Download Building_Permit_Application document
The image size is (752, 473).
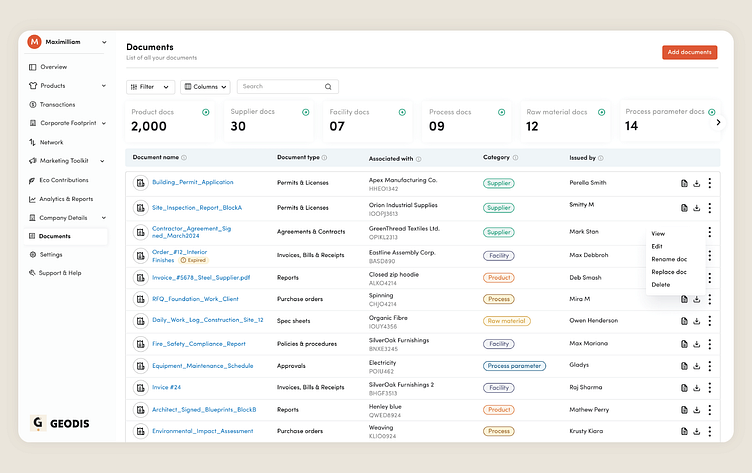[x=697, y=183]
